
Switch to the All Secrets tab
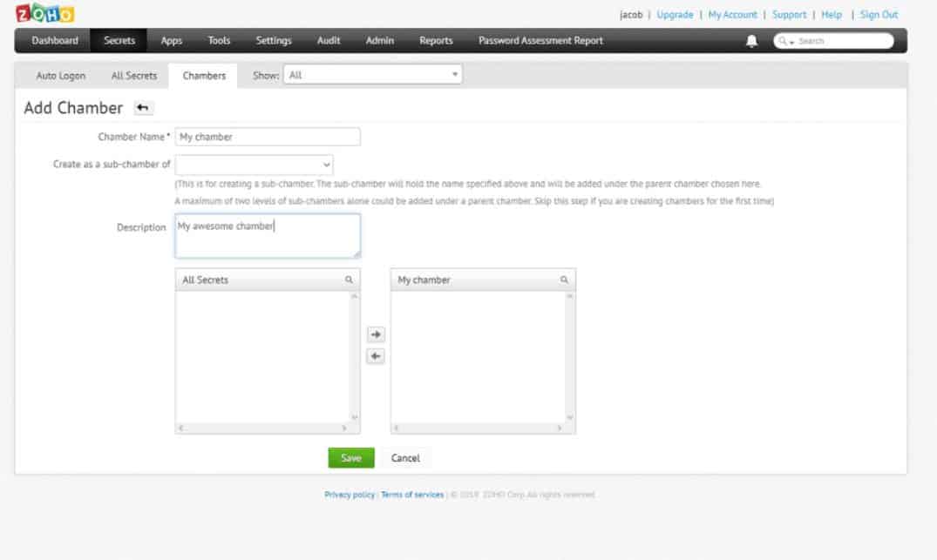[134, 76]
